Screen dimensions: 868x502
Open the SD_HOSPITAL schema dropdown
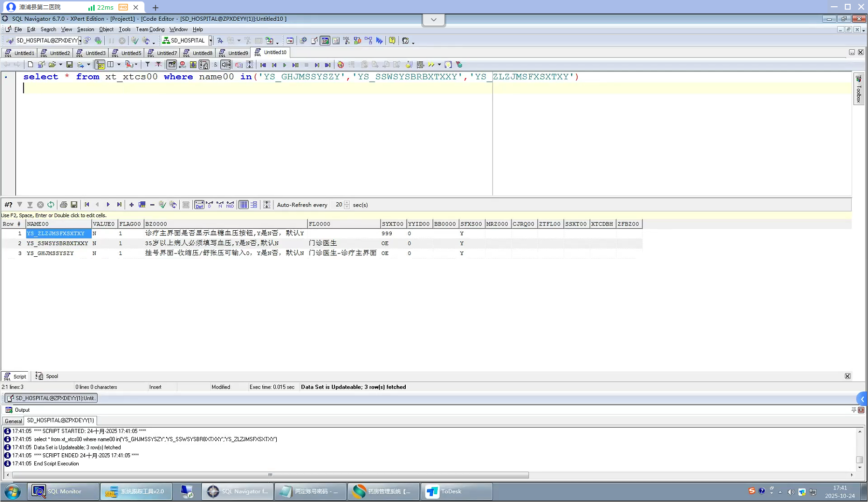click(211, 41)
